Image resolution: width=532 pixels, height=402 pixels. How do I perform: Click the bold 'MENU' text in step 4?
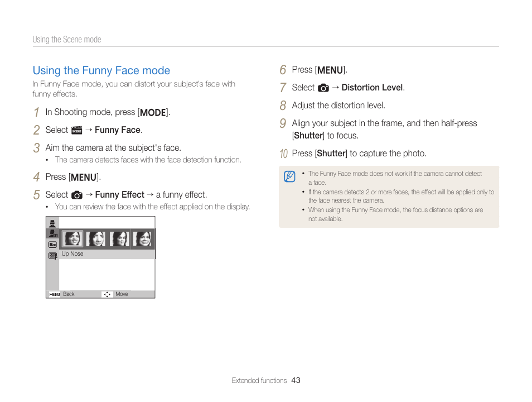[x=84, y=178]
